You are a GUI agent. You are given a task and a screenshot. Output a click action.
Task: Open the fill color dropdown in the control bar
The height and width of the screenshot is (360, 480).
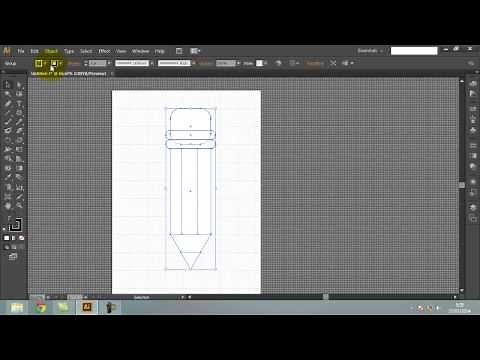(x=45, y=63)
